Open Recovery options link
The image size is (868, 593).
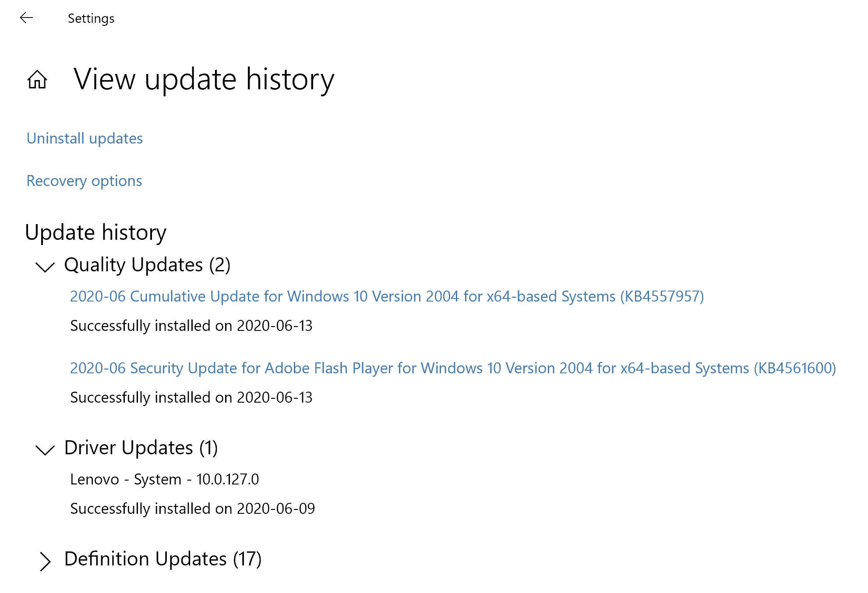tap(84, 181)
